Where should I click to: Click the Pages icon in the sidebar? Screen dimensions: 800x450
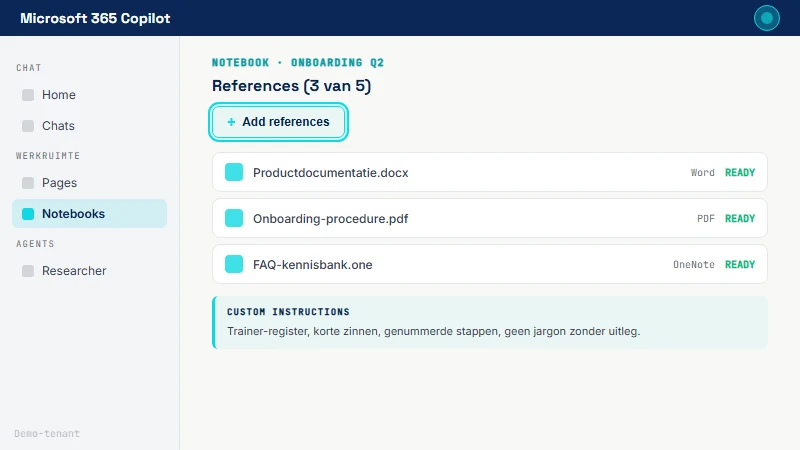point(28,183)
